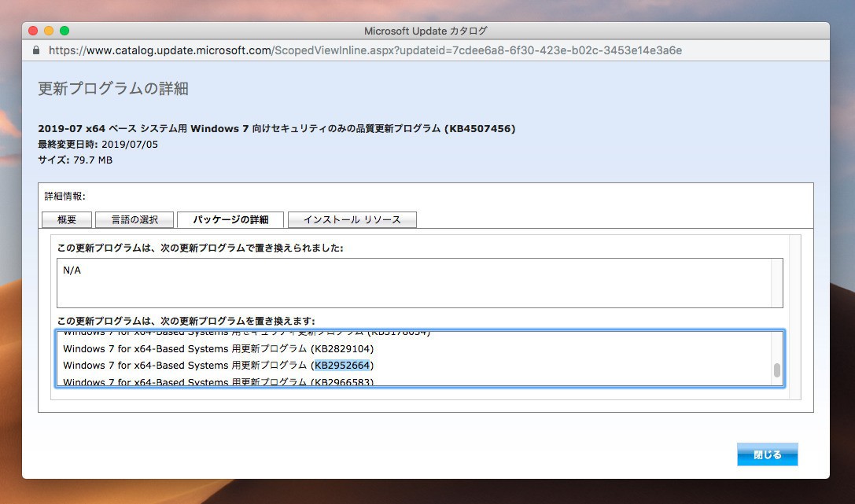The width and height of the screenshot is (855, 504).
Task: Open the インストール リソース tab
Action: 352,219
